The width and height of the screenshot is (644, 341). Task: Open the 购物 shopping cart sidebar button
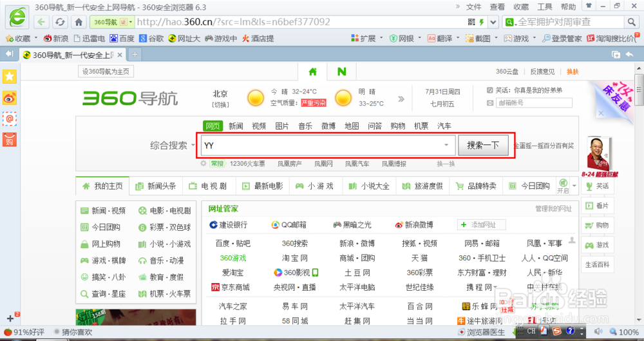598,226
